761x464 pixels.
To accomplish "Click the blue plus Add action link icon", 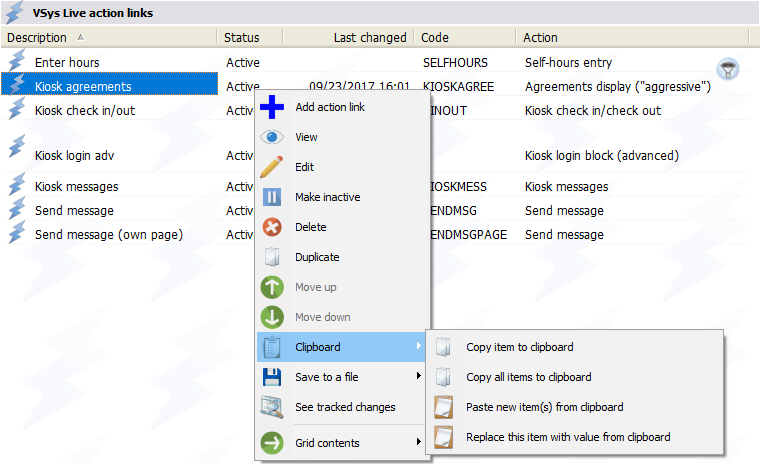I will pos(272,107).
